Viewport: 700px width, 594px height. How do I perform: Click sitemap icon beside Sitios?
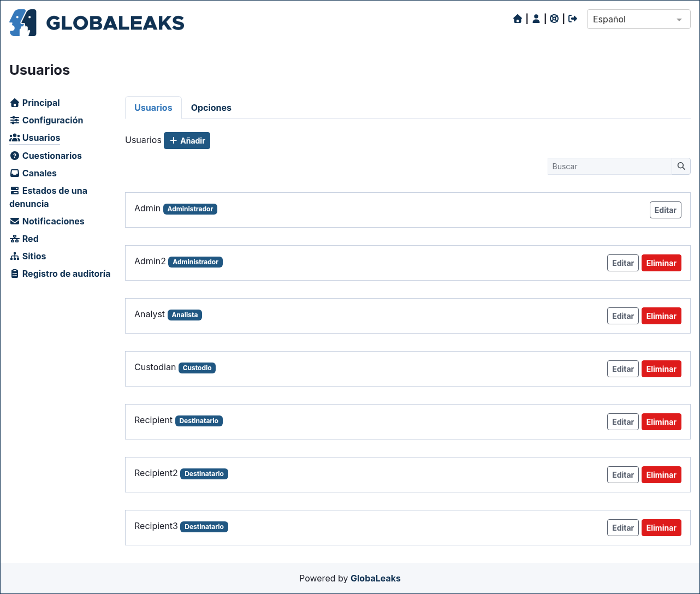[15, 256]
